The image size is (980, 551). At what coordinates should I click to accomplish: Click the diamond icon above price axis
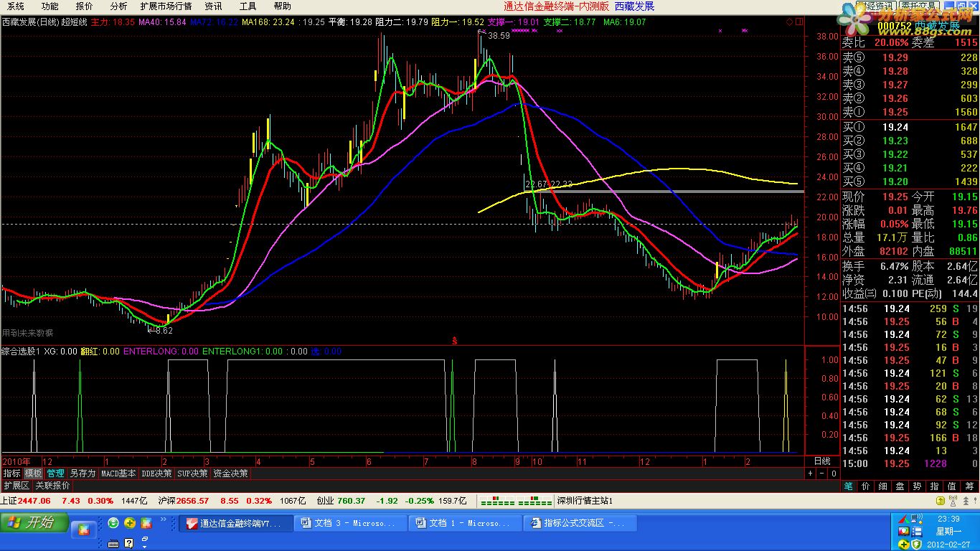790,22
